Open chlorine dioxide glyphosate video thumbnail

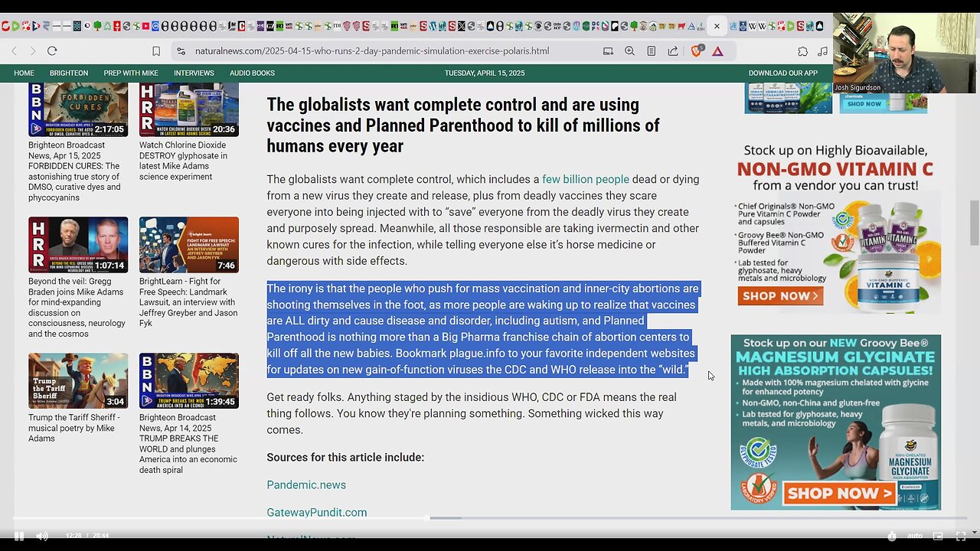click(x=189, y=109)
